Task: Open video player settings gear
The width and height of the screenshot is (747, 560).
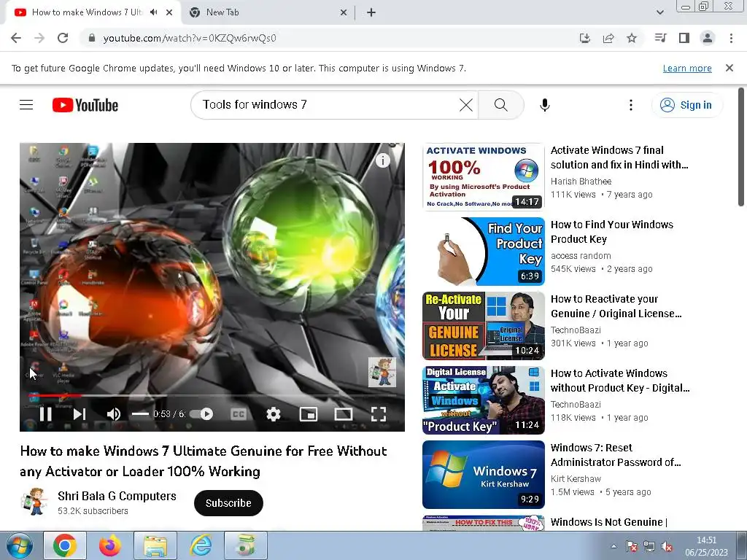Action: click(273, 414)
